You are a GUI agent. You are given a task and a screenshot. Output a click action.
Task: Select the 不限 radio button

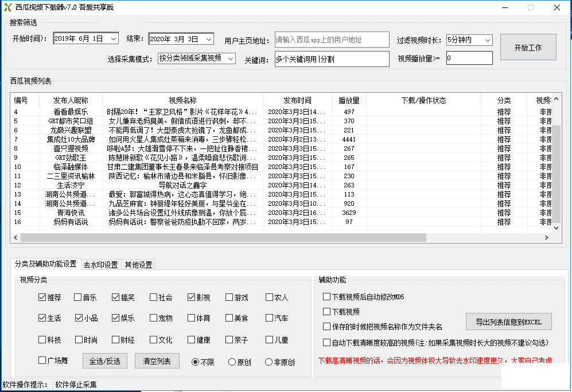195,362
